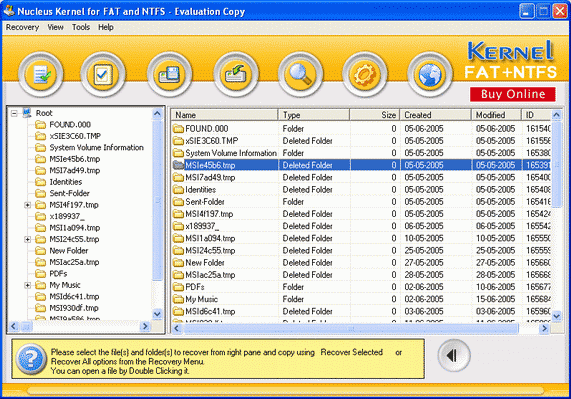Select New Folder in the folder tree
The width and height of the screenshot is (571, 399).
click(x=68, y=250)
